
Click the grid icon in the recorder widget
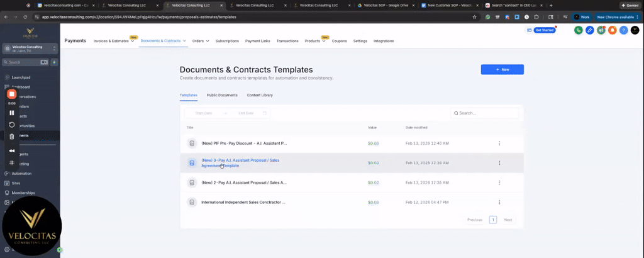[x=12, y=163]
